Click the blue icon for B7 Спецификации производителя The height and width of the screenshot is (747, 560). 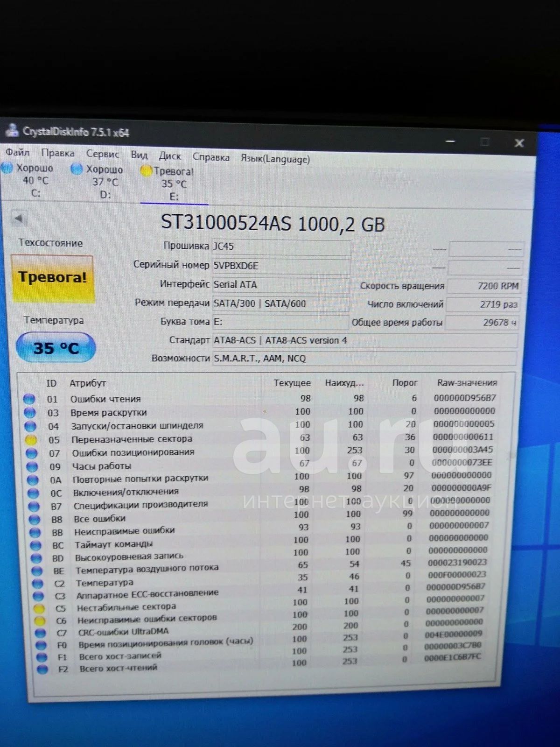[34, 506]
